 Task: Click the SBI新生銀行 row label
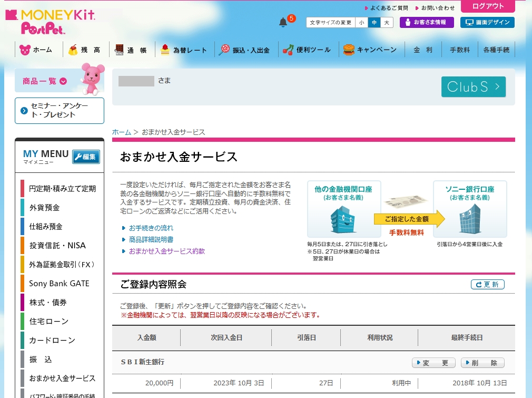(x=143, y=362)
